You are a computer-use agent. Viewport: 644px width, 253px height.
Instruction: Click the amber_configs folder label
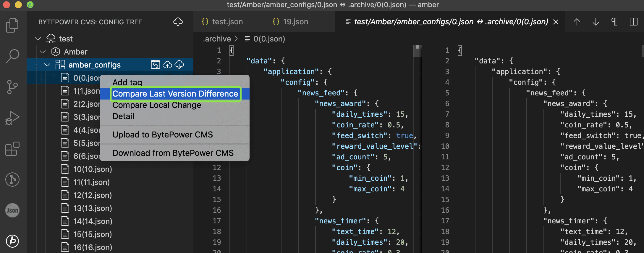pyautogui.click(x=95, y=65)
